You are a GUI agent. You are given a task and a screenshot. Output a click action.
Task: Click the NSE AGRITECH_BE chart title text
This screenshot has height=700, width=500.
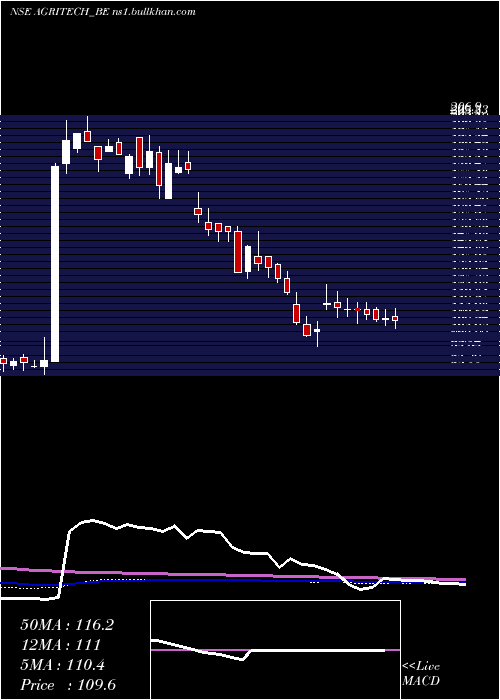point(102,12)
